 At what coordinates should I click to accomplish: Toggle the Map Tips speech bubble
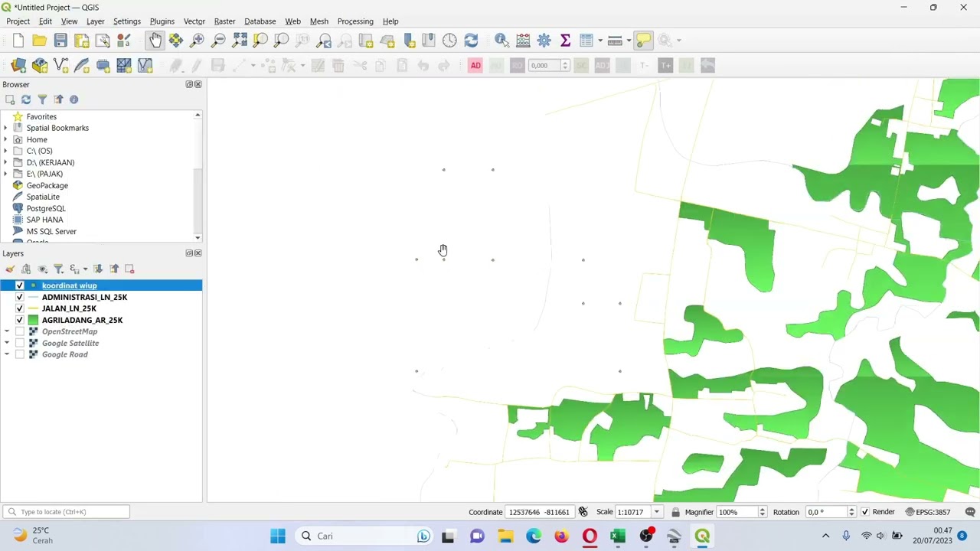pos(643,41)
